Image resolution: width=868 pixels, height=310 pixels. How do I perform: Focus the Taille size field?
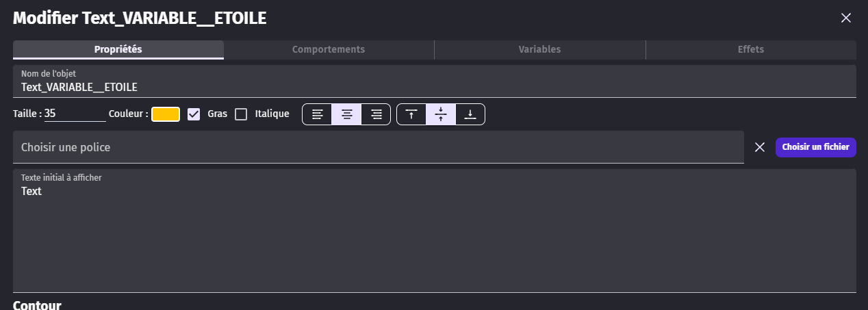point(75,114)
